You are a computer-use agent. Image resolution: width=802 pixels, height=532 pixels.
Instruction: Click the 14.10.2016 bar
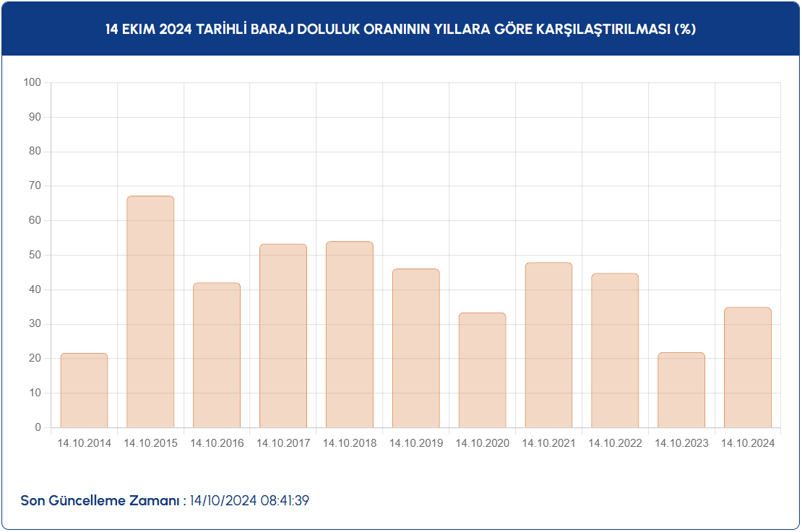pyautogui.click(x=217, y=355)
